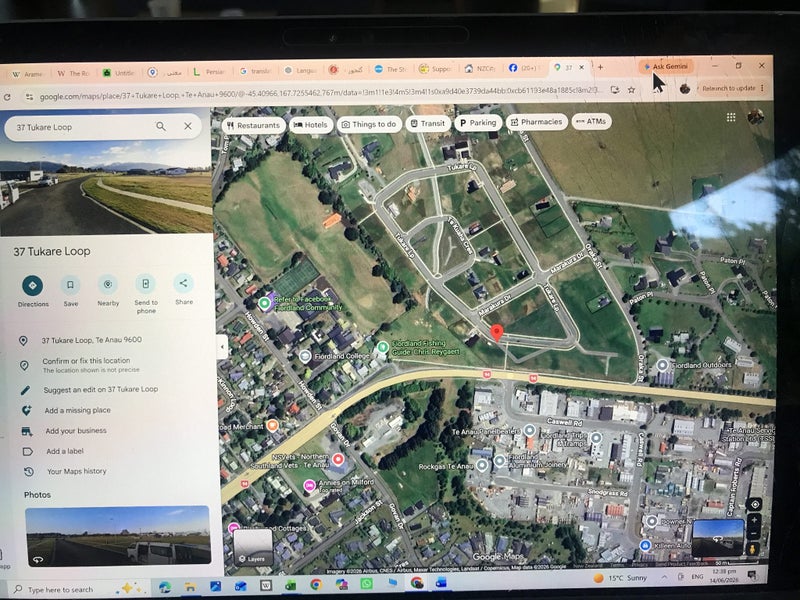Switch to the Language browser tab

[301, 70]
